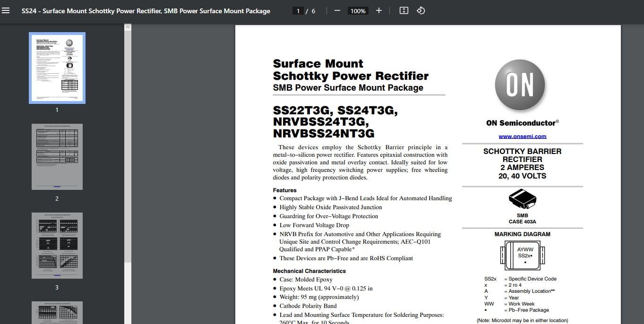Click the thumbnail sidebar scrollbar track
The height and width of the screenshot is (324, 644).
[x=128, y=293]
